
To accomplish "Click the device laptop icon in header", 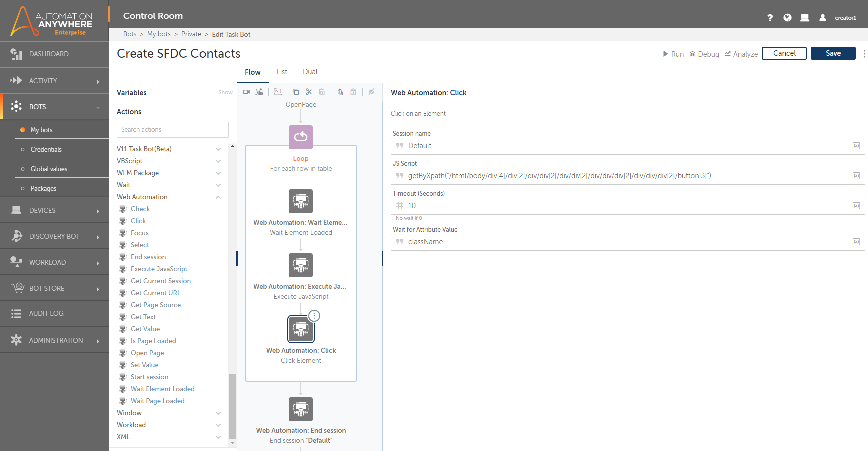I will (804, 18).
